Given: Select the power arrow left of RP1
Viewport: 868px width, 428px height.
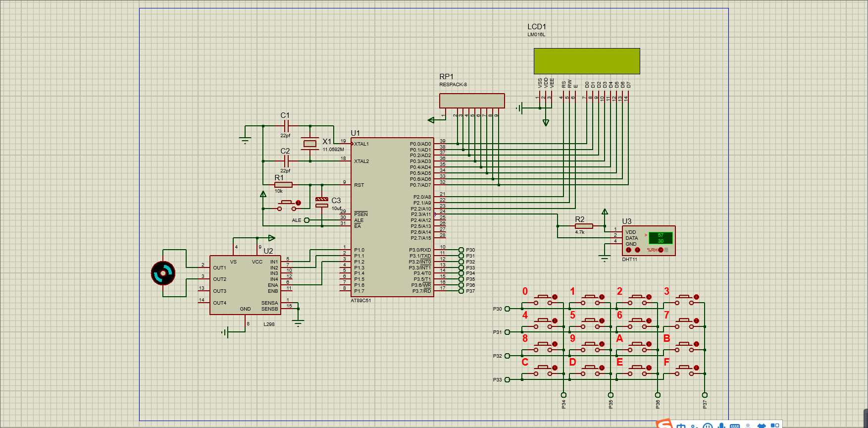Looking at the screenshot, I should pyautogui.click(x=431, y=120).
